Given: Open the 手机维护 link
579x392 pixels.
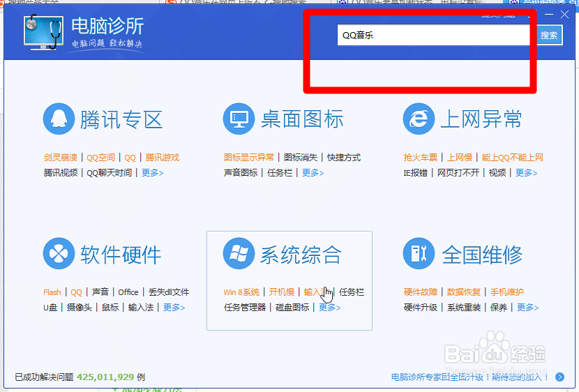Looking at the screenshot, I should click(506, 292).
